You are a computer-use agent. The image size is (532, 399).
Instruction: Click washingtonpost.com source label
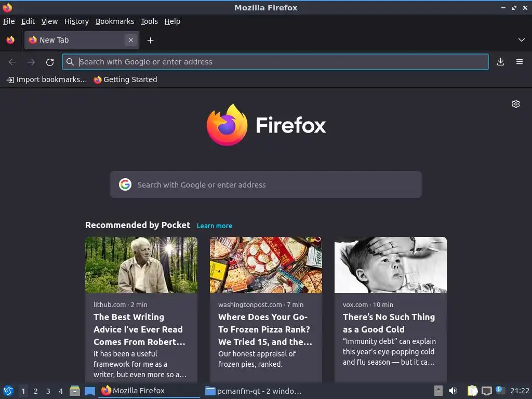point(250,304)
